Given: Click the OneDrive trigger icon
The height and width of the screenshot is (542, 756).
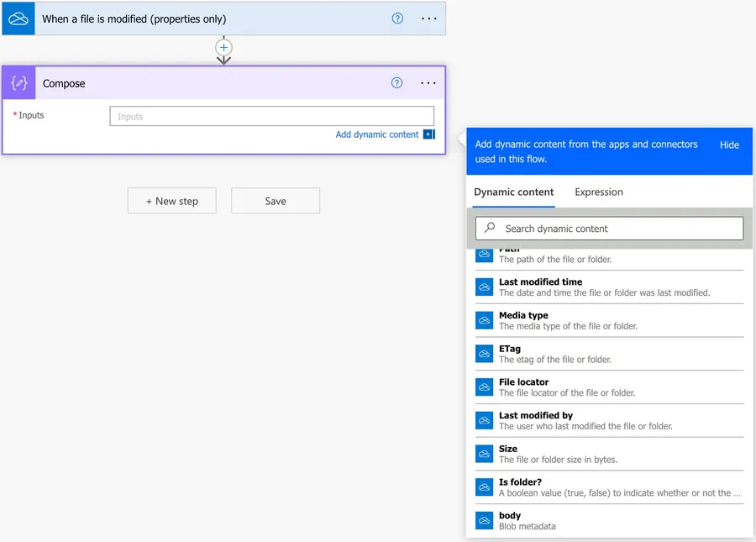Looking at the screenshot, I should click(18, 18).
